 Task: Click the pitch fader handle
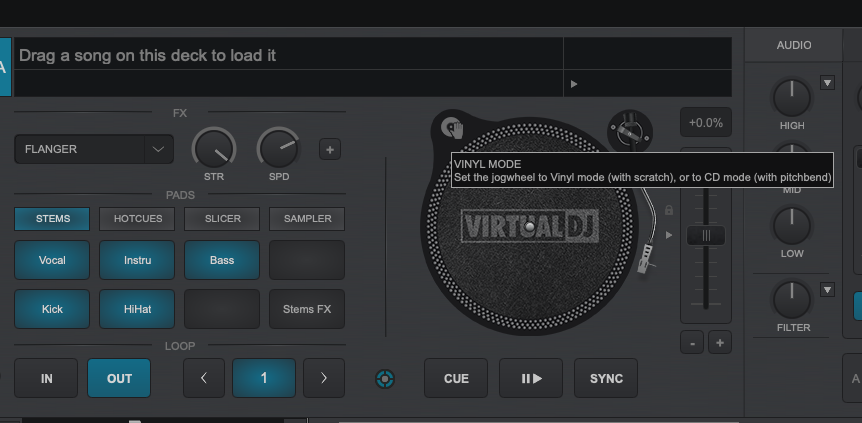pos(706,235)
